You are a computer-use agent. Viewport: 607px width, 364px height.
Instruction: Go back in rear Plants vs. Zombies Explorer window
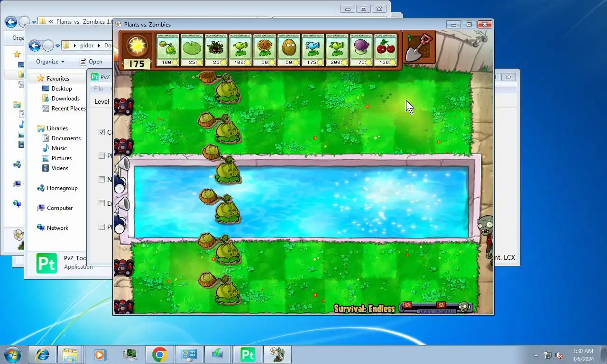pyautogui.click(x=11, y=22)
